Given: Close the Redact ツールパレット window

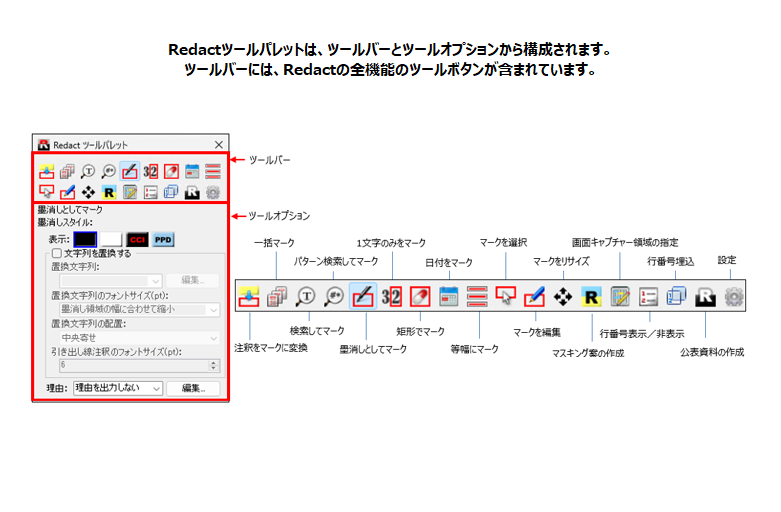Looking at the screenshot, I should [x=219, y=144].
